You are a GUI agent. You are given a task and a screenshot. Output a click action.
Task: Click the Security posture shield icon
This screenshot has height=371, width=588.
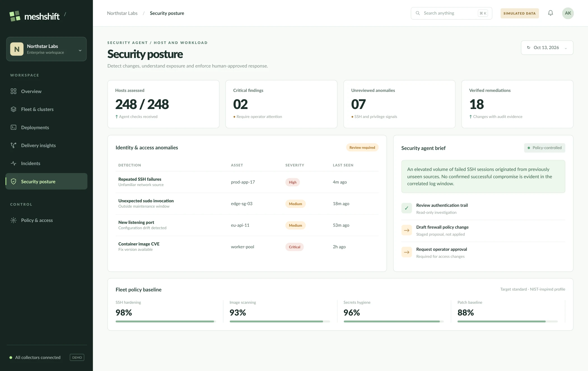[13, 182]
